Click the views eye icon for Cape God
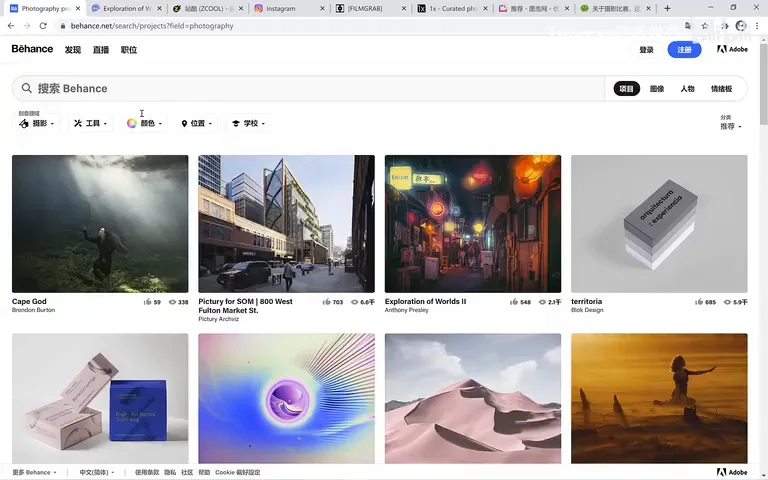Viewport: 768px width, 480px height. point(172,302)
